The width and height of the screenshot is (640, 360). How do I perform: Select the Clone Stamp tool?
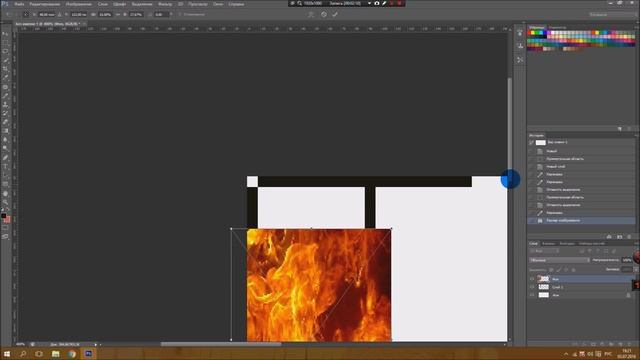(x=5, y=104)
